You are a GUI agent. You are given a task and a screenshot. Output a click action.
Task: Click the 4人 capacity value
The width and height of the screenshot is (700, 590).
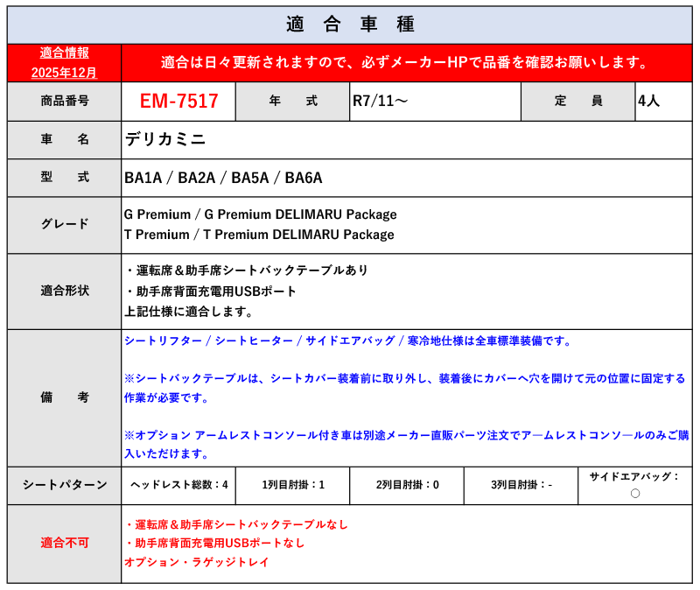(649, 101)
